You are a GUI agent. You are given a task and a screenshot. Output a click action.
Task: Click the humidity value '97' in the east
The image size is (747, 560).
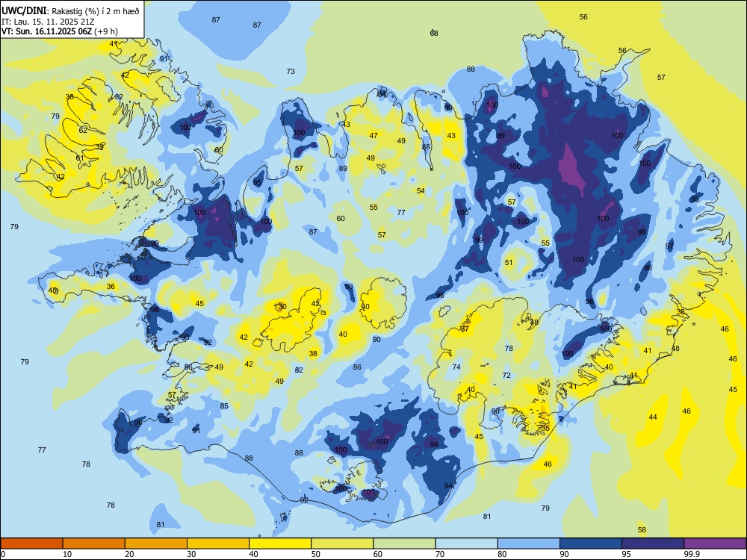(x=670, y=246)
